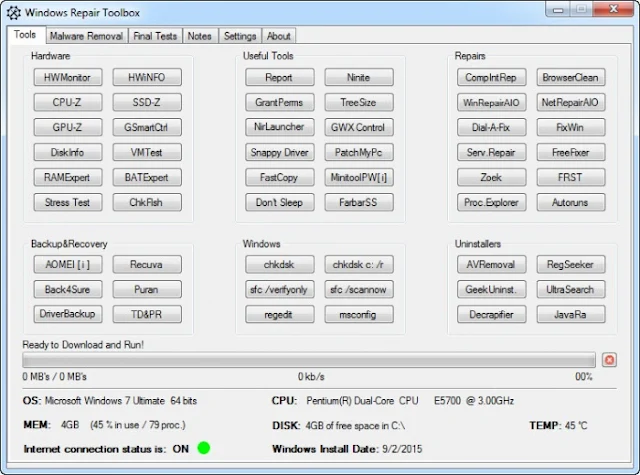
Task: Run Dial-A-Fix
Action: click(491, 127)
